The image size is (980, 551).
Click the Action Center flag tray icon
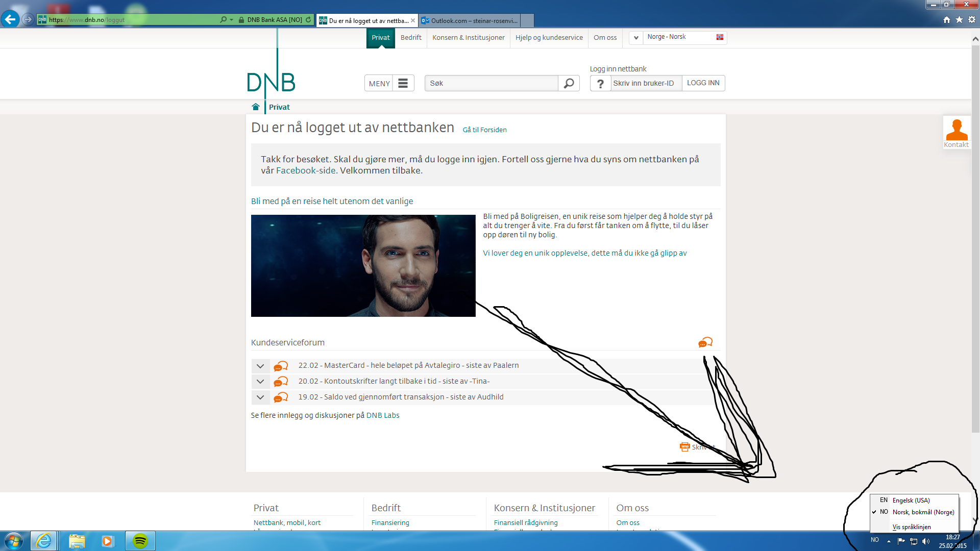pyautogui.click(x=901, y=541)
